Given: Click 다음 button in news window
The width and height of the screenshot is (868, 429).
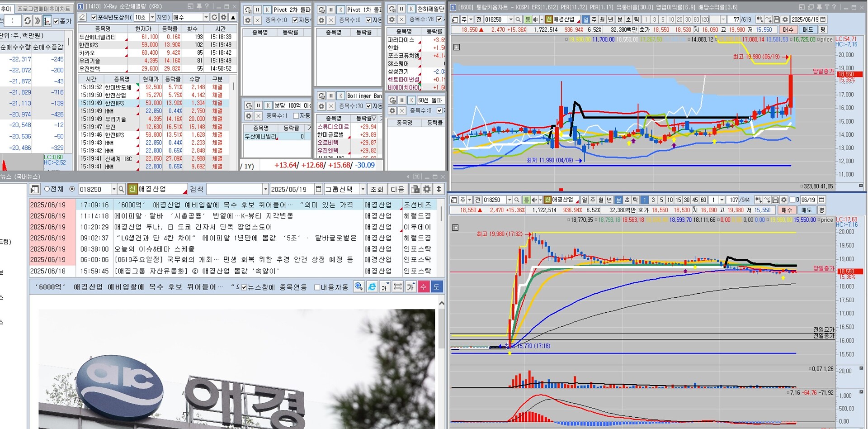Looking at the screenshot, I should tap(397, 189).
